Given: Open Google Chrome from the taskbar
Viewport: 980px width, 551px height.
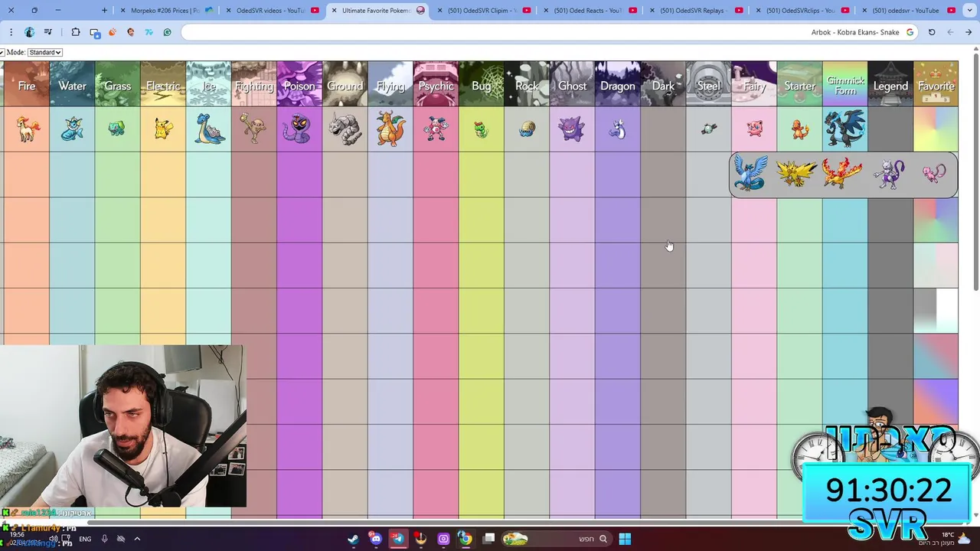Looking at the screenshot, I should pyautogui.click(x=465, y=539).
